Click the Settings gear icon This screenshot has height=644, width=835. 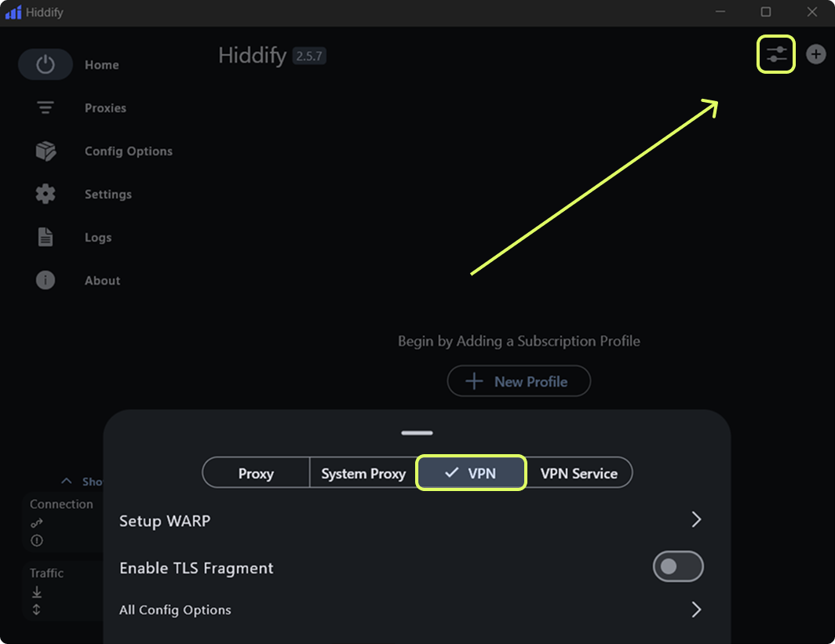click(46, 194)
